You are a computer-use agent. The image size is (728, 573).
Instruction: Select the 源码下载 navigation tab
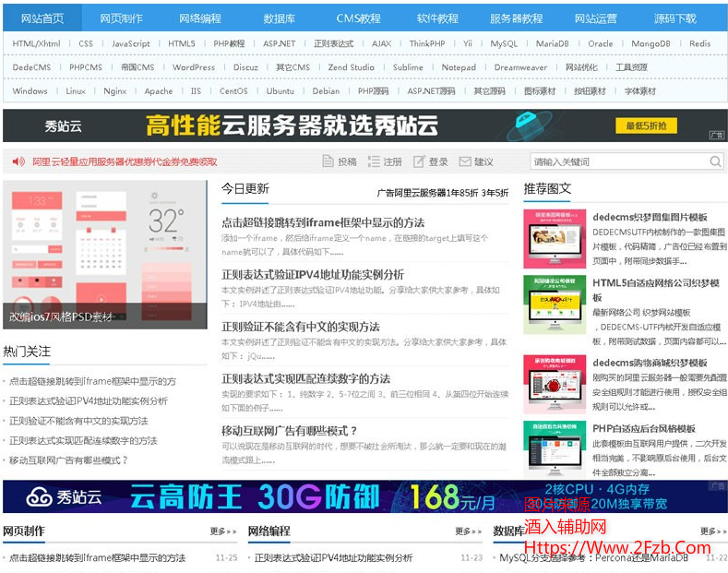(675, 18)
